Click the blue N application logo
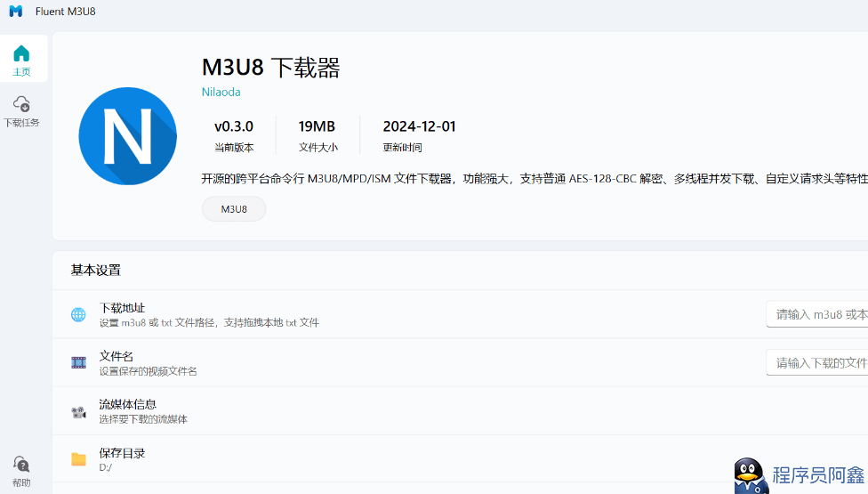The width and height of the screenshot is (868, 494). pyautogui.click(x=128, y=135)
